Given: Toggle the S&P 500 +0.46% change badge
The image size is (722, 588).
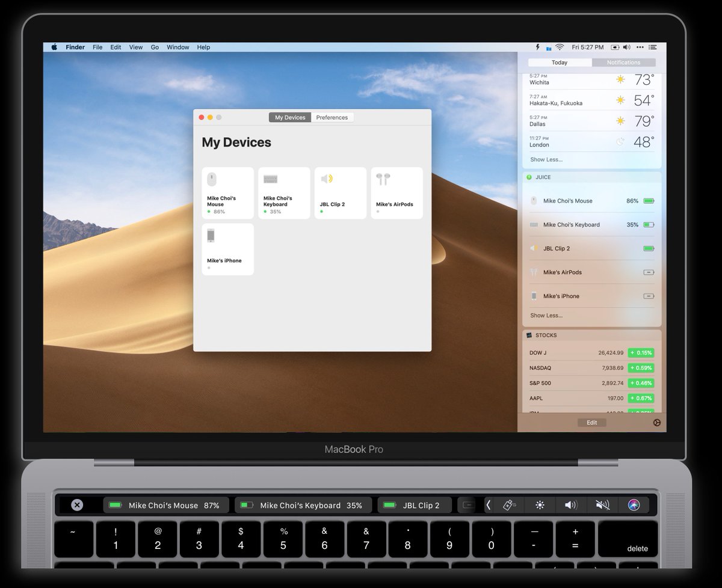Looking at the screenshot, I should (641, 383).
